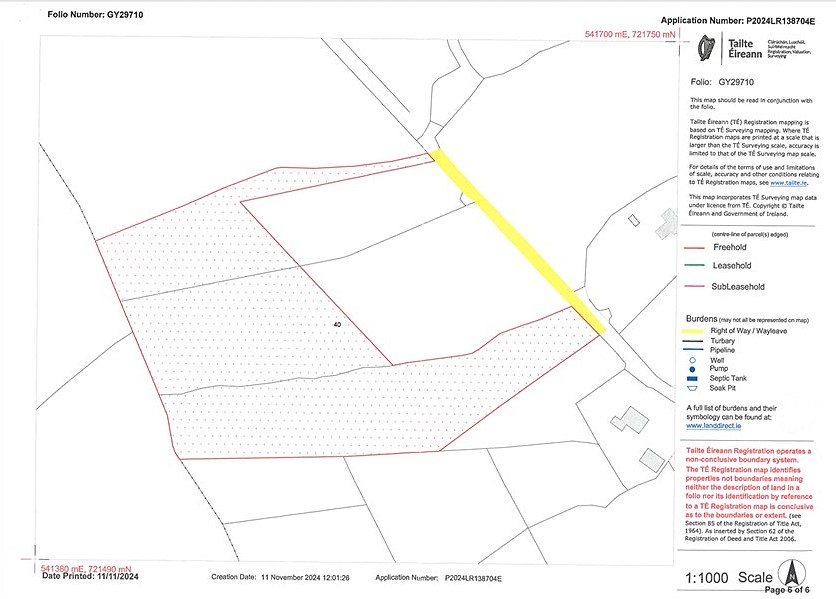Image resolution: width=836 pixels, height=599 pixels.
Task: Click the Turbary line symbol in legend
Action: click(x=692, y=341)
